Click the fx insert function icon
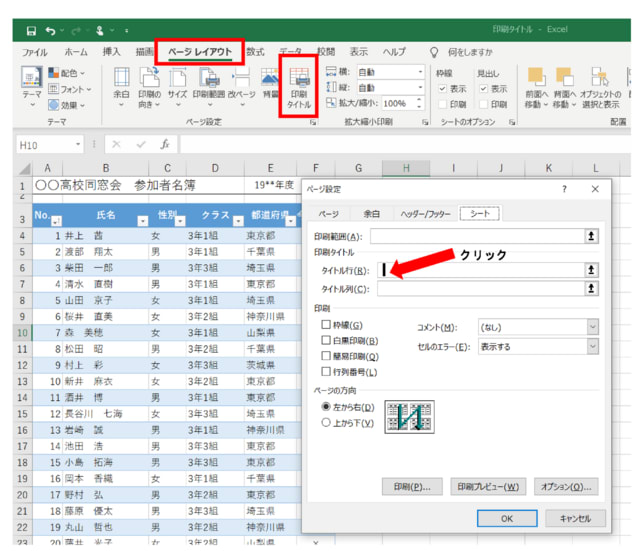The width and height of the screenshot is (640, 551). click(164, 144)
